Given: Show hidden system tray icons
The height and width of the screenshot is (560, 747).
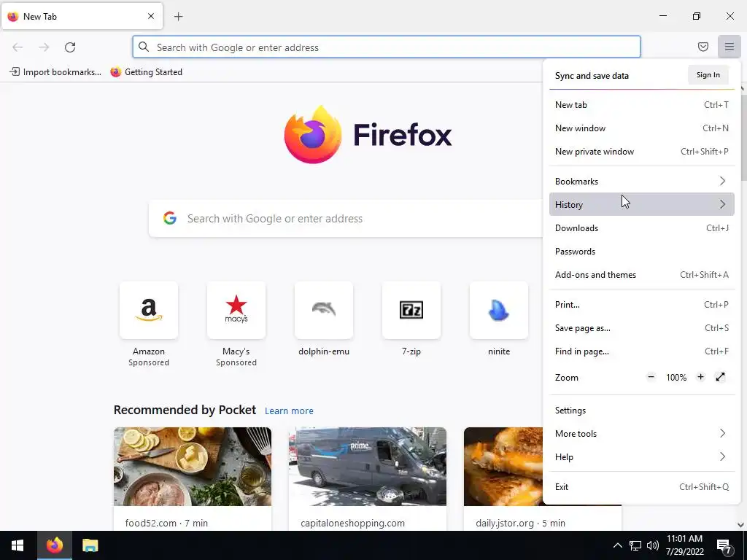Looking at the screenshot, I should click(617, 545).
